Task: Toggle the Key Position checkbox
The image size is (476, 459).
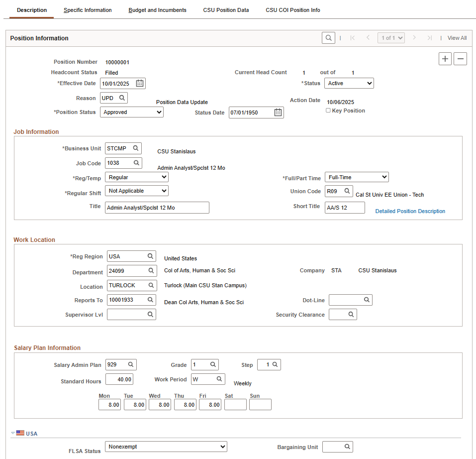Action: tap(328, 111)
